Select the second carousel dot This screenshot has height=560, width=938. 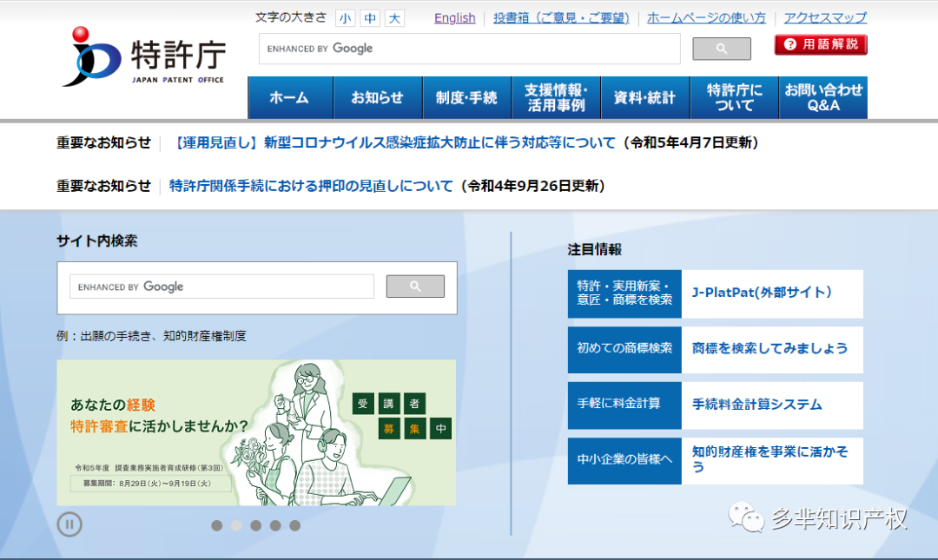(x=236, y=525)
